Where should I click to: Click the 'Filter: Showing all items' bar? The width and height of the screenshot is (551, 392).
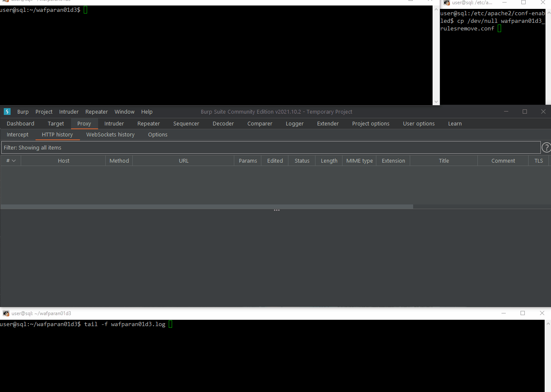click(x=271, y=147)
